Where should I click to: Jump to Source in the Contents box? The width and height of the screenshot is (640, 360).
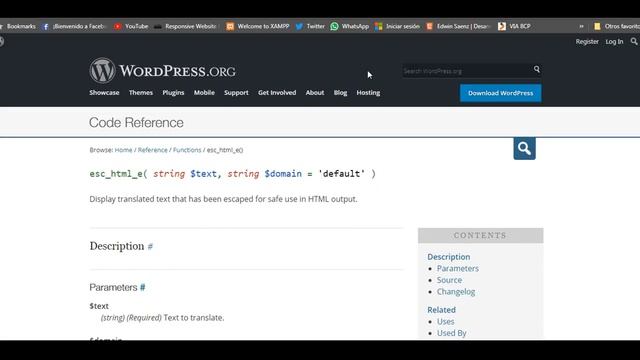(449, 280)
